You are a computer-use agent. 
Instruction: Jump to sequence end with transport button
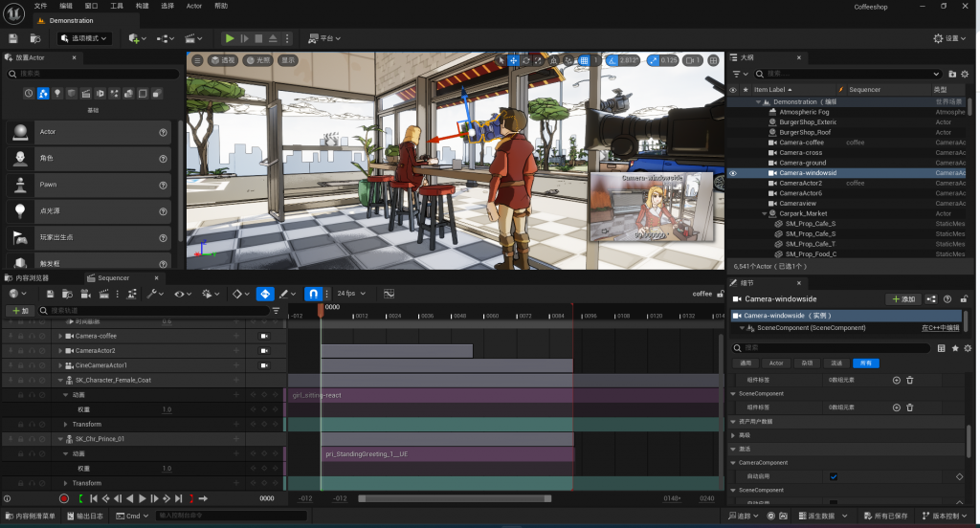click(179, 498)
